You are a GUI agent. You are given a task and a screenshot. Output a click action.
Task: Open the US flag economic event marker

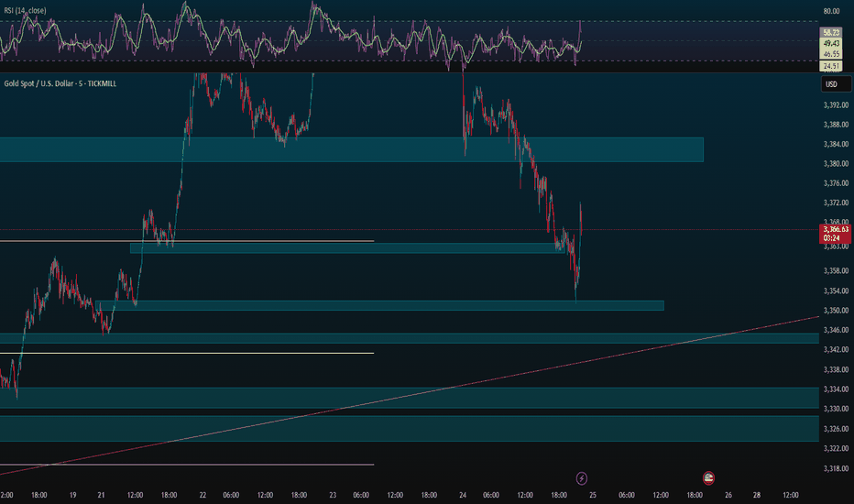(x=708, y=477)
